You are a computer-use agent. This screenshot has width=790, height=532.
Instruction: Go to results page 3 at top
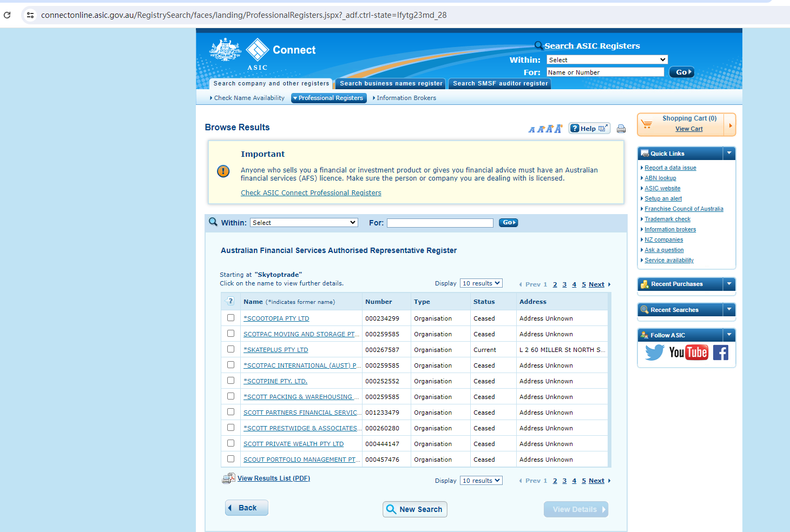click(564, 284)
